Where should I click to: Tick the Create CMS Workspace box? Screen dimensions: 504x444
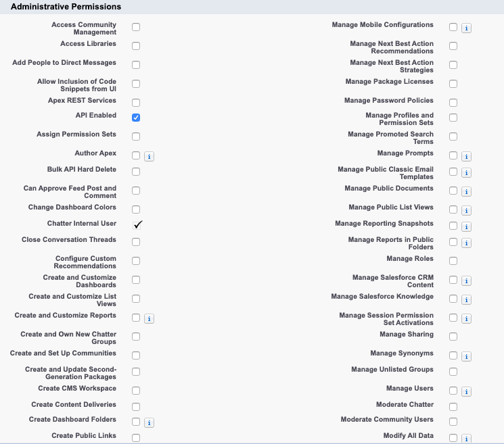(136, 391)
